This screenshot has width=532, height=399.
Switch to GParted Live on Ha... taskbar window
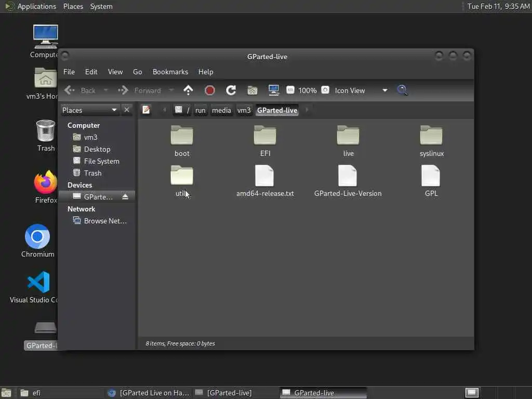(x=148, y=393)
